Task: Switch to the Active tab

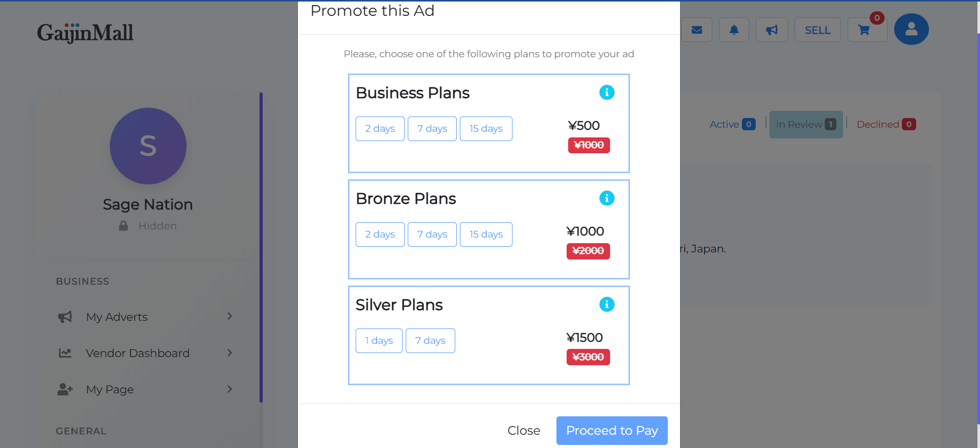Action: 732,124
